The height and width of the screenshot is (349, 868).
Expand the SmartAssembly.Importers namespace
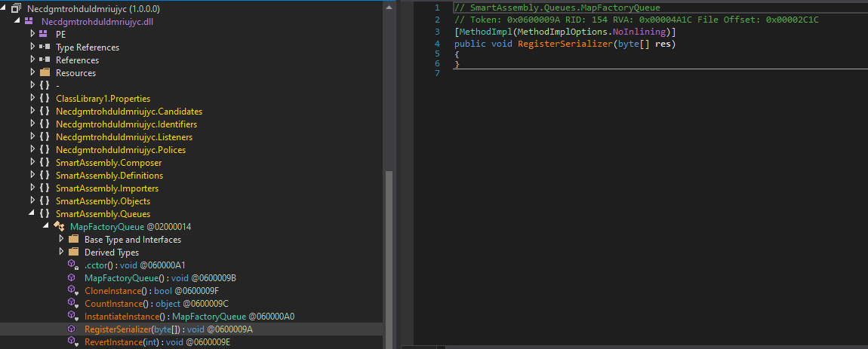tap(32, 188)
